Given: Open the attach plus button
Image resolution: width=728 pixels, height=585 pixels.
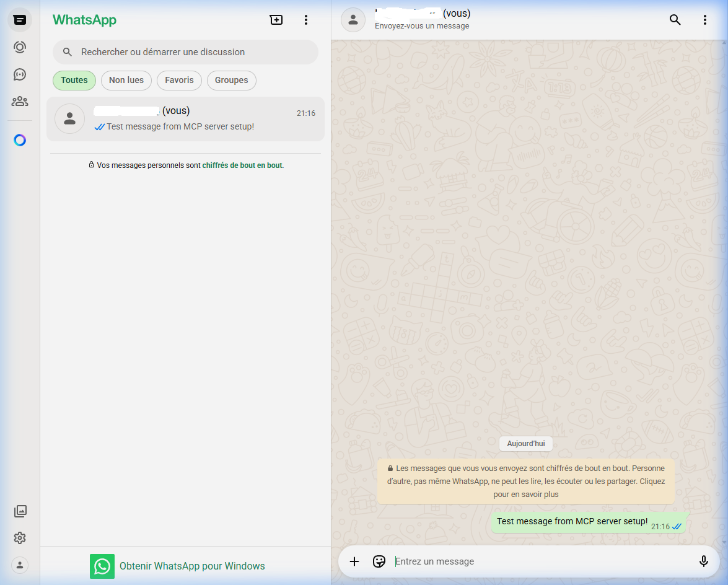Looking at the screenshot, I should pyautogui.click(x=354, y=561).
